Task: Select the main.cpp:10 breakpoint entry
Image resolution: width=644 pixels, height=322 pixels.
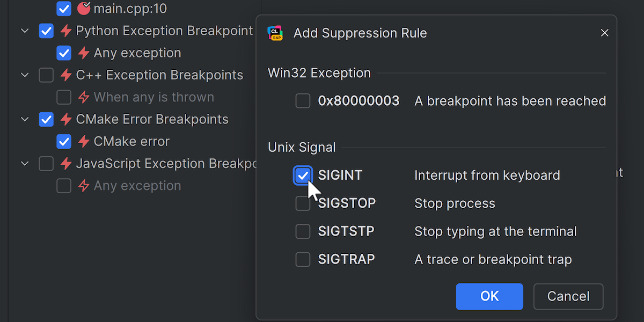Action: (x=130, y=9)
